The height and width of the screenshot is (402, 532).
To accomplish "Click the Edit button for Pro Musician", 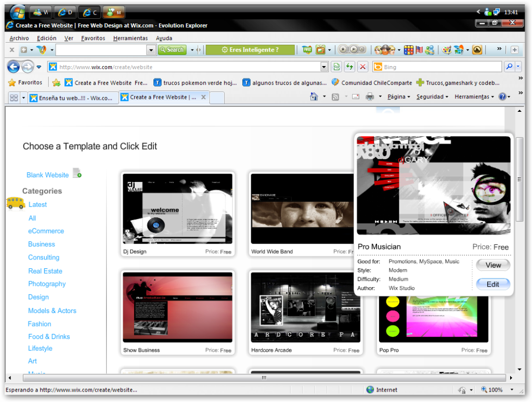I will [493, 284].
